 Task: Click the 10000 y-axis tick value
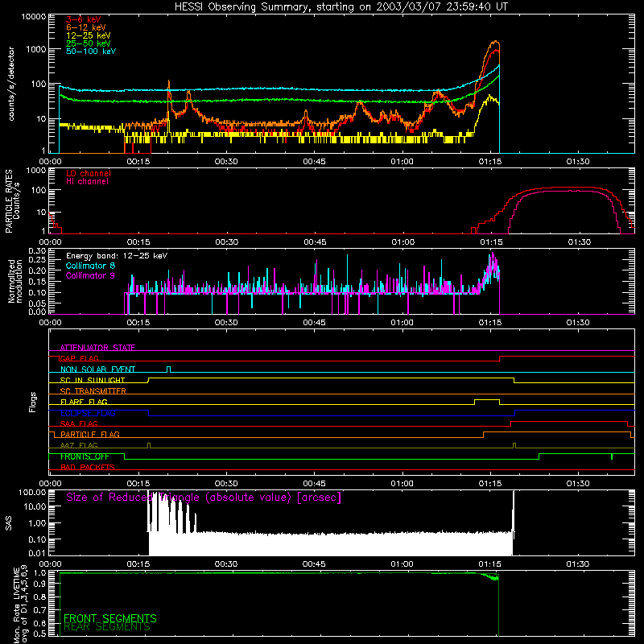point(34,17)
